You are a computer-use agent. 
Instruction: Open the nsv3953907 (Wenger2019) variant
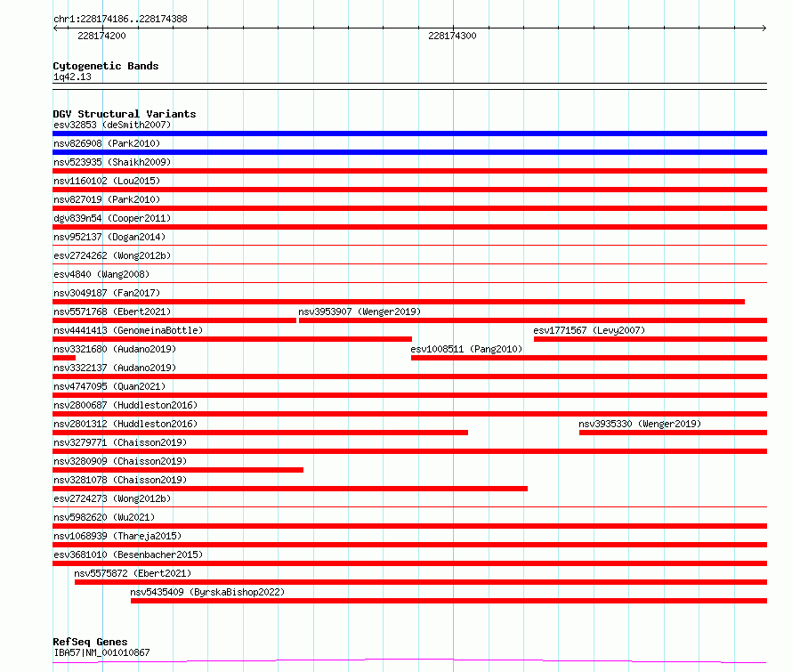tap(360, 312)
